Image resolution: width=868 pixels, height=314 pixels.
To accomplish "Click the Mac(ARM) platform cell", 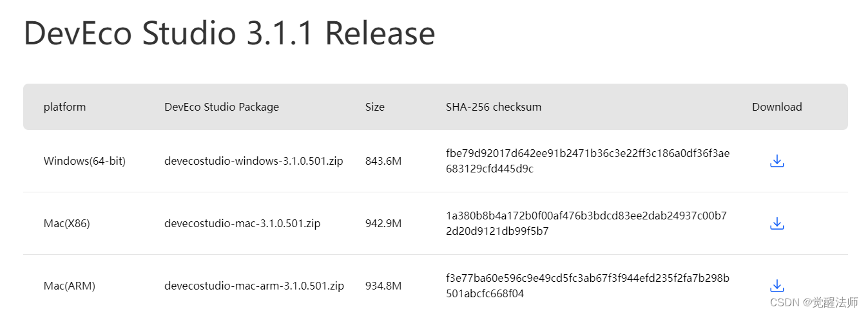I will 69,286.
